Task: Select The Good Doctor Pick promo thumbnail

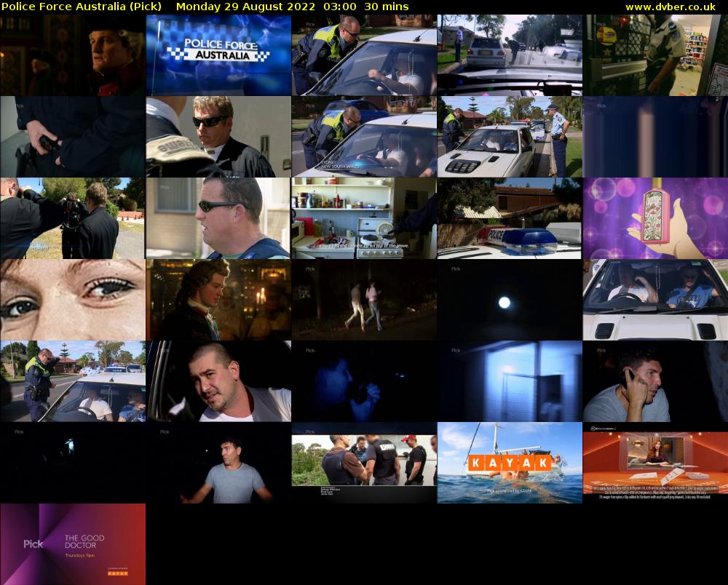Action: pyautogui.click(x=73, y=544)
